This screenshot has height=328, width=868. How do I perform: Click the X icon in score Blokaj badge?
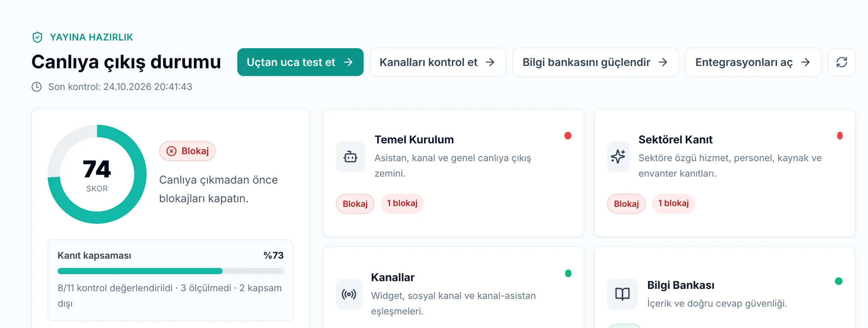[x=171, y=151]
